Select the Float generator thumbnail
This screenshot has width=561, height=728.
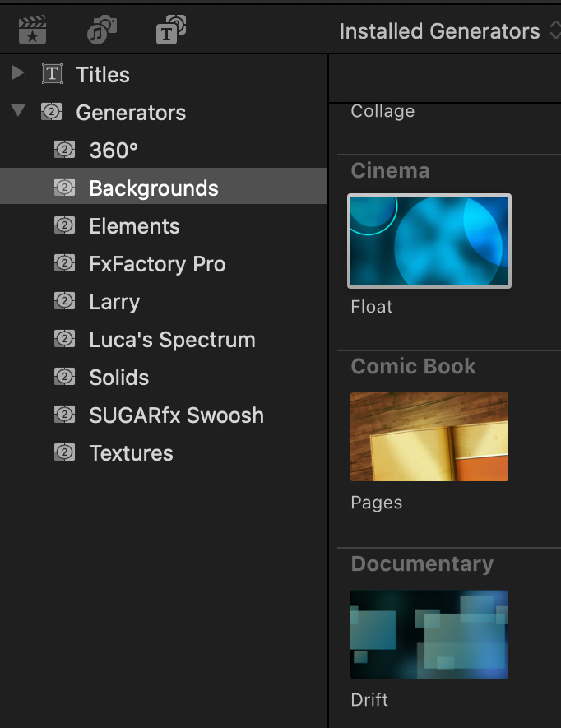(429, 241)
